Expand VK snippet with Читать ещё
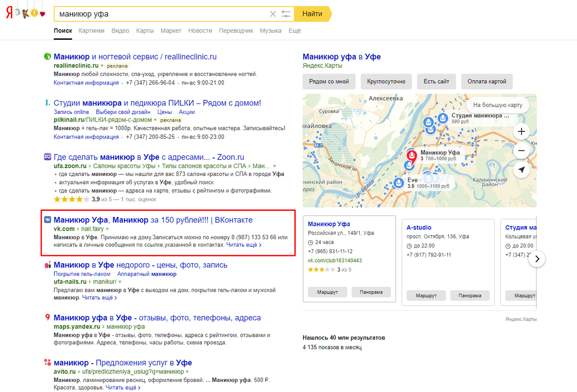Image resolution: width=577 pixels, height=392 pixels. (x=244, y=245)
